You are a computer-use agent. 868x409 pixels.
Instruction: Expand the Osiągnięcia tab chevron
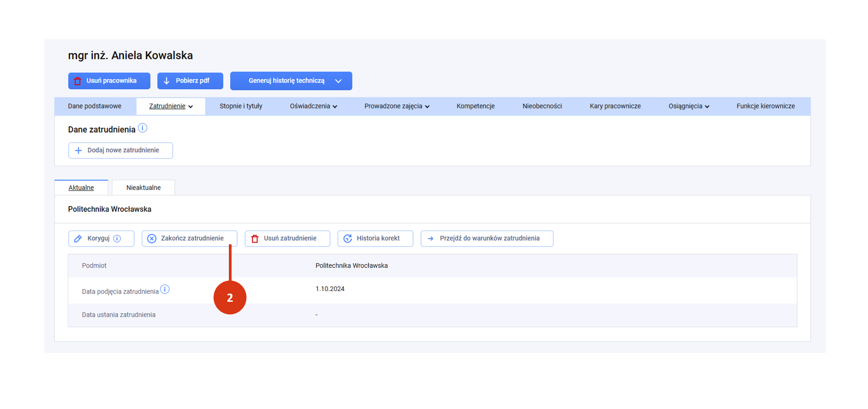coord(707,107)
